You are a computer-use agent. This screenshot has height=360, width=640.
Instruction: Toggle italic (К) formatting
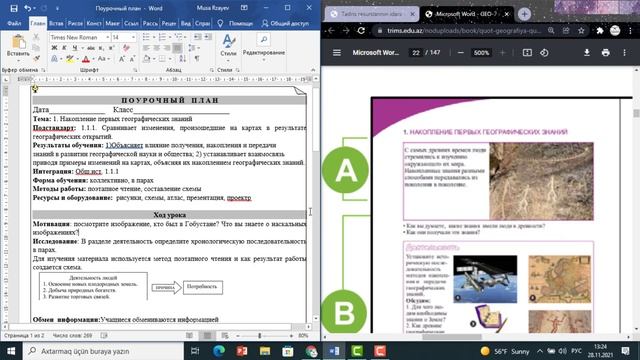(x=64, y=48)
